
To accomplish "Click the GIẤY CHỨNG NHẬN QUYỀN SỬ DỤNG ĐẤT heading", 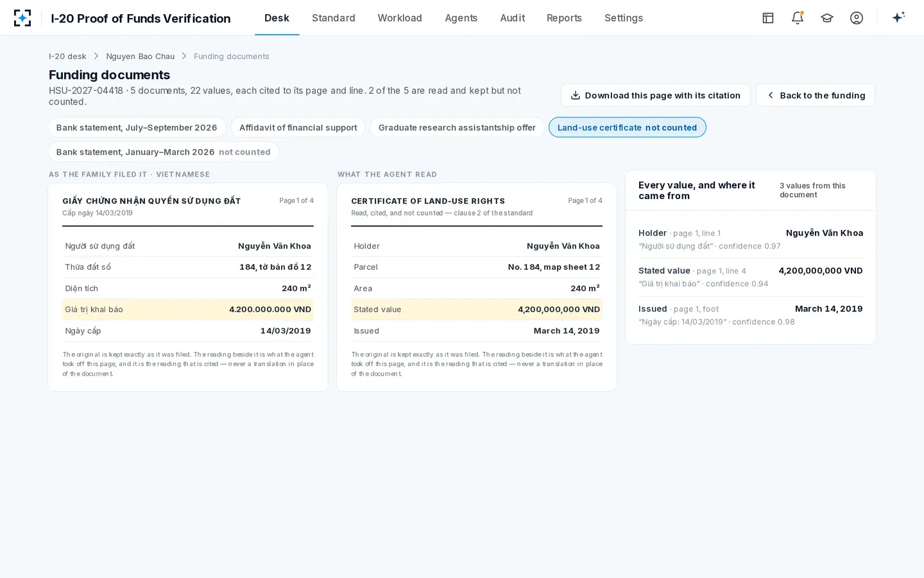I will coord(151,201).
